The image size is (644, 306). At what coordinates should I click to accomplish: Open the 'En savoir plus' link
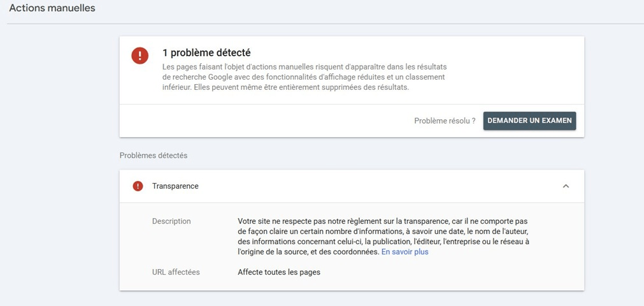point(404,252)
